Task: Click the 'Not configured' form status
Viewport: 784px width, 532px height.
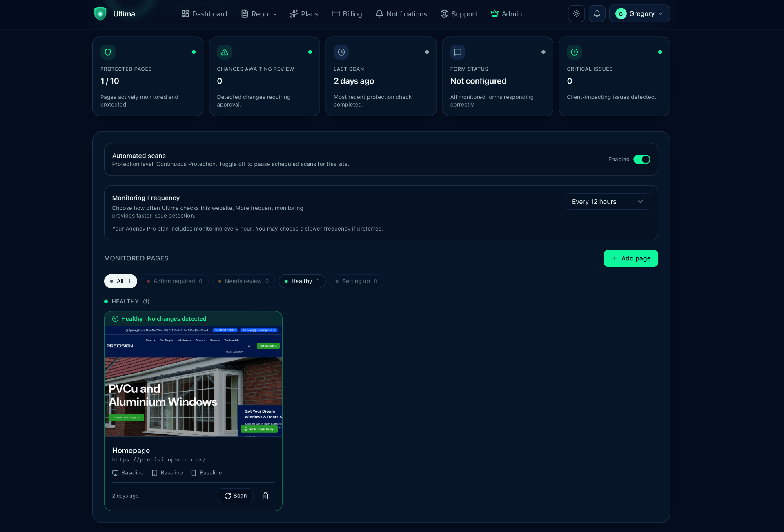Action: pyautogui.click(x=478, y=81)
